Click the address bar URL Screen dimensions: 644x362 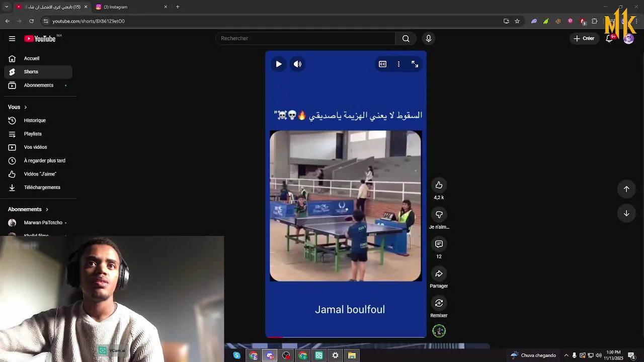coord(89,21)
